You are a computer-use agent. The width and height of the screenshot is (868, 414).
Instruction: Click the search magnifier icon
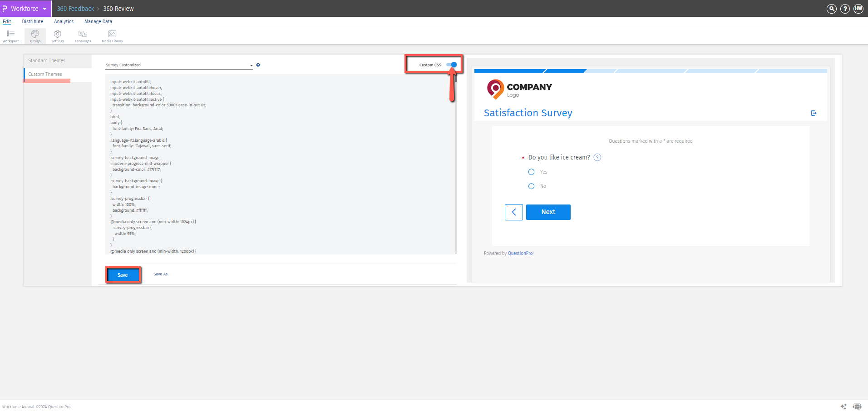click(x=831, y=9)
